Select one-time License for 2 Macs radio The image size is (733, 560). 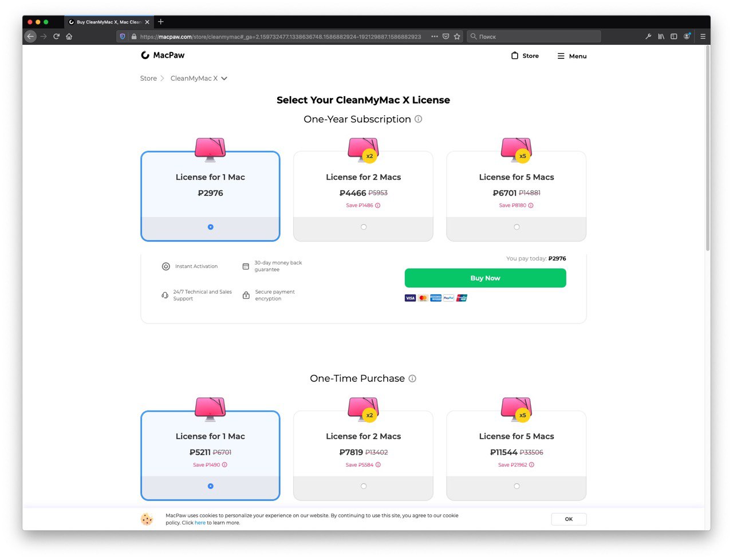point(364,486)
